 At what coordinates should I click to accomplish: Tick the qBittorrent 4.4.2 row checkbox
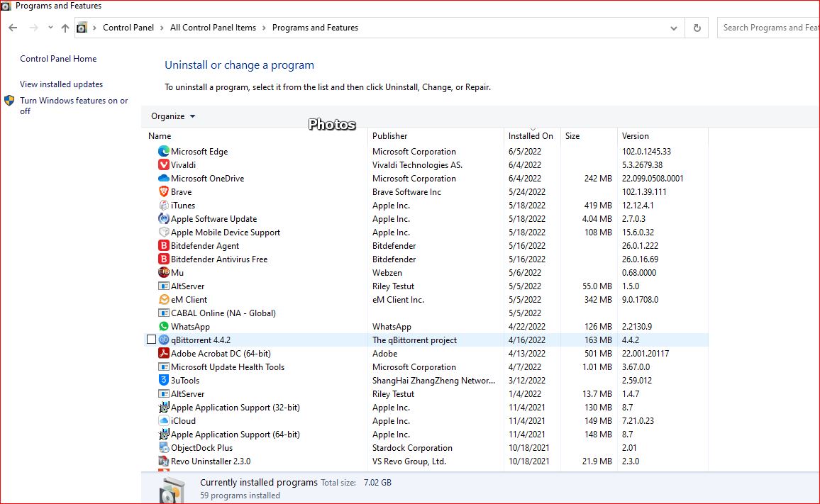click(151, 340)
